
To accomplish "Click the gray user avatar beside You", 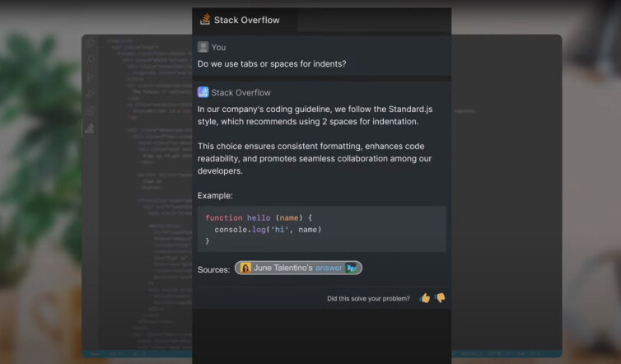I will [x=203, y=47].
